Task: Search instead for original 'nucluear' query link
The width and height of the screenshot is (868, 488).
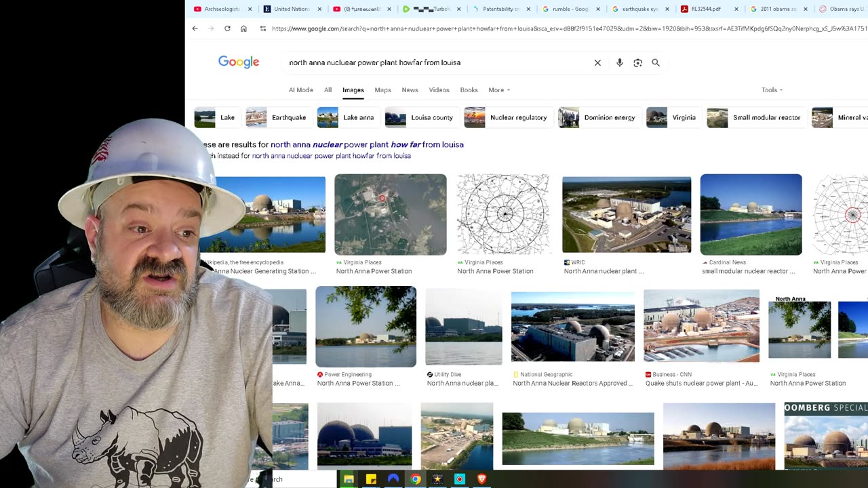Action: click(332, 156)
